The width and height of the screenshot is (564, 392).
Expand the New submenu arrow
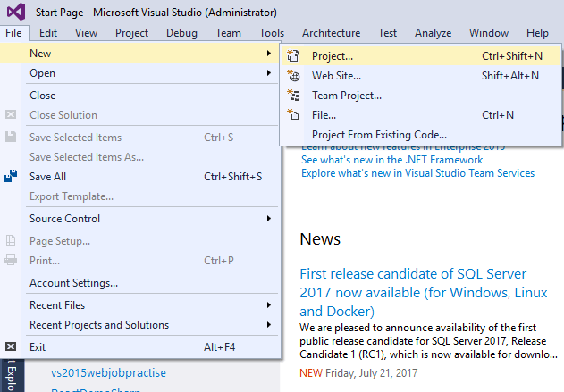click(269, 54)
